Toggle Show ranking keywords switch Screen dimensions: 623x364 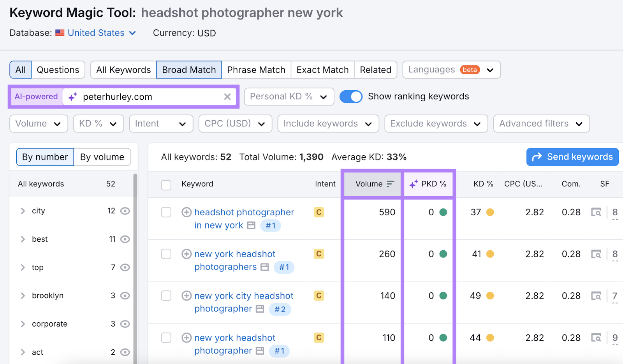(351, 97)
